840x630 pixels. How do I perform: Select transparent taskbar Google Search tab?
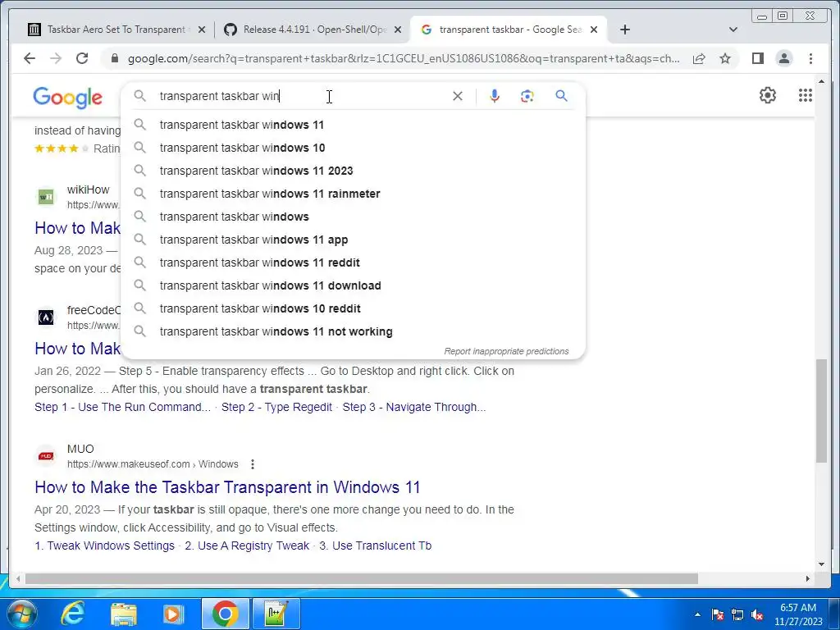[509, 30]
